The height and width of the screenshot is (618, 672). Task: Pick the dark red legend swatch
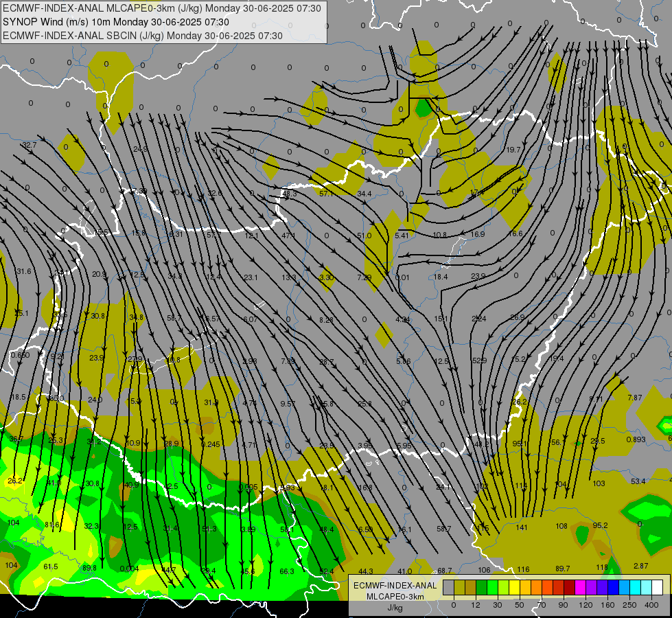(569, 588)
